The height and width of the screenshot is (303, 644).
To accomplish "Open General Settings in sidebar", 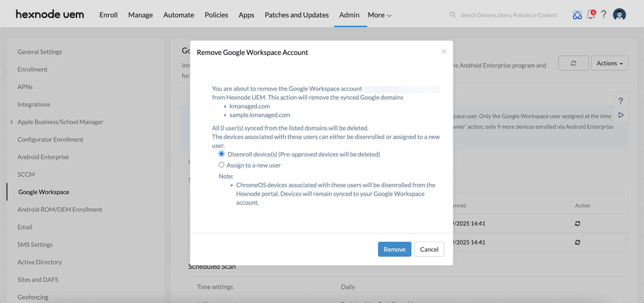I will [x=40, y=52].
